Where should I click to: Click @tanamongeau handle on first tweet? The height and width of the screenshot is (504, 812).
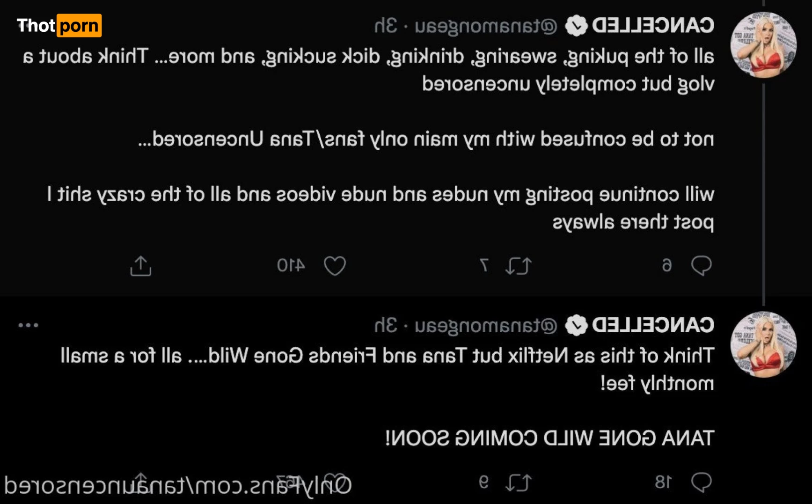(x=486, y=26)
